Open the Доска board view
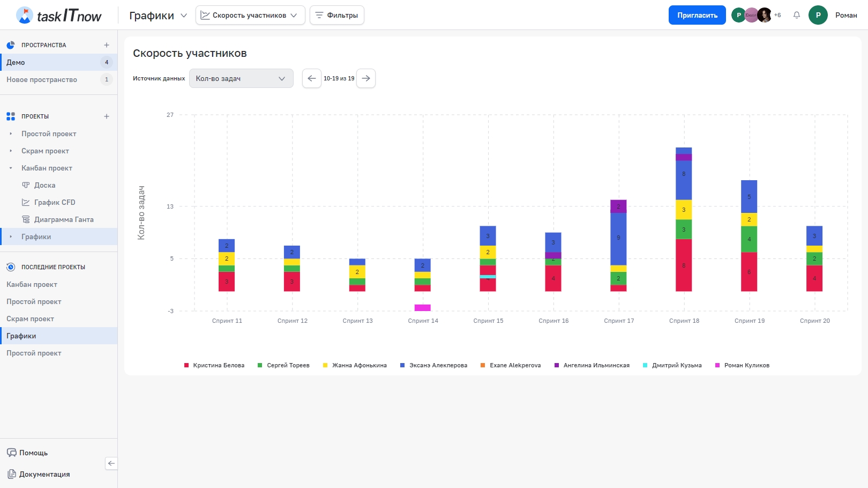This screenshot has height=488, width=868. 44,185
